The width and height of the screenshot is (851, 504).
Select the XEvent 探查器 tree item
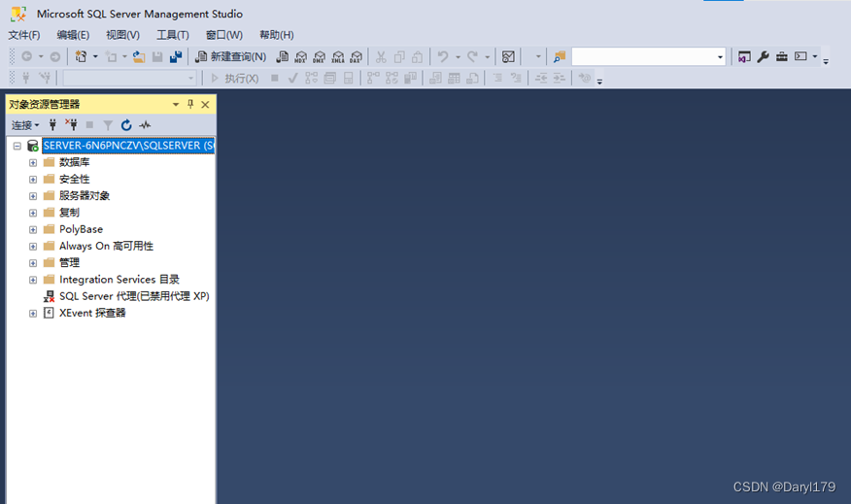tap(92, 313)
